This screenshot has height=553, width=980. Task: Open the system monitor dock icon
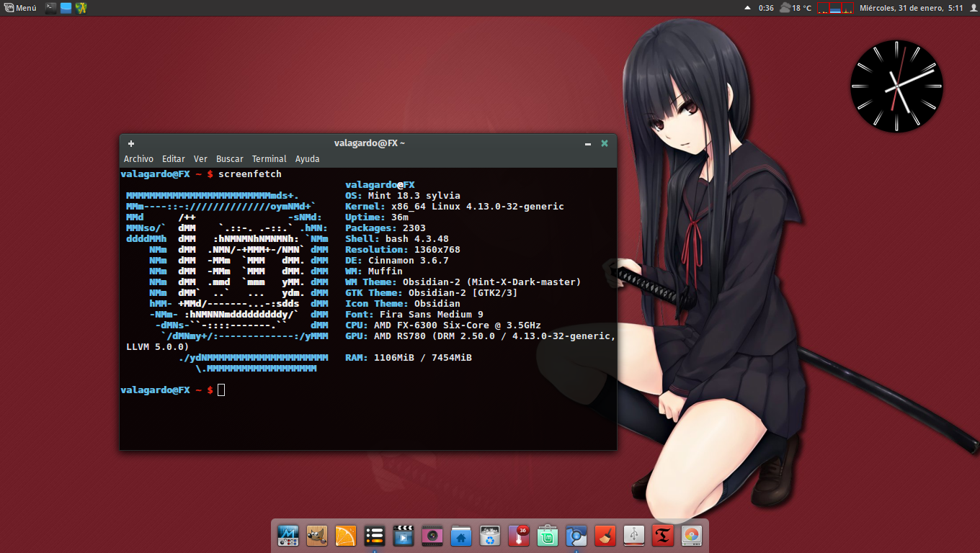(x=288, y=536)
